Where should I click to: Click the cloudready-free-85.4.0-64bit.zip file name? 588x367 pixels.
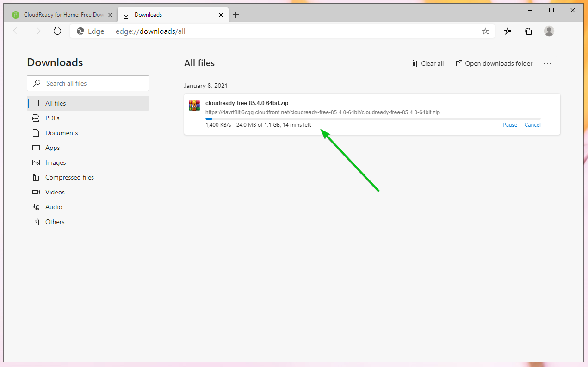pos(247,103)
